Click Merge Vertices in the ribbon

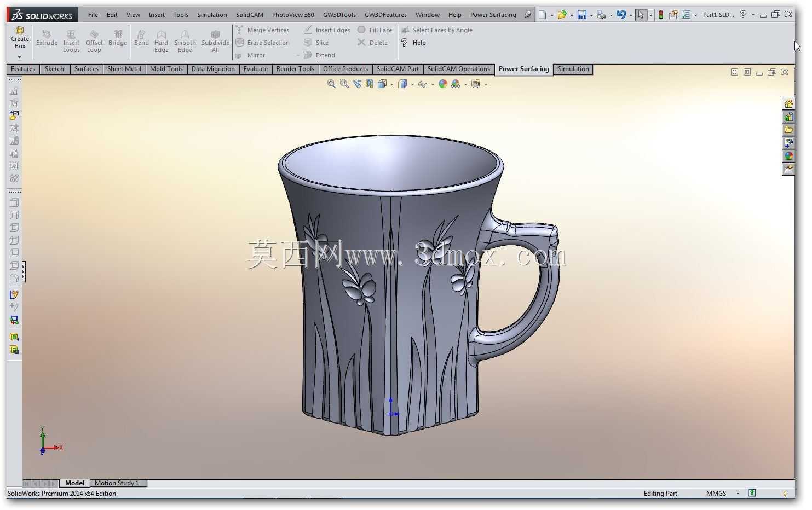(262, 30)
